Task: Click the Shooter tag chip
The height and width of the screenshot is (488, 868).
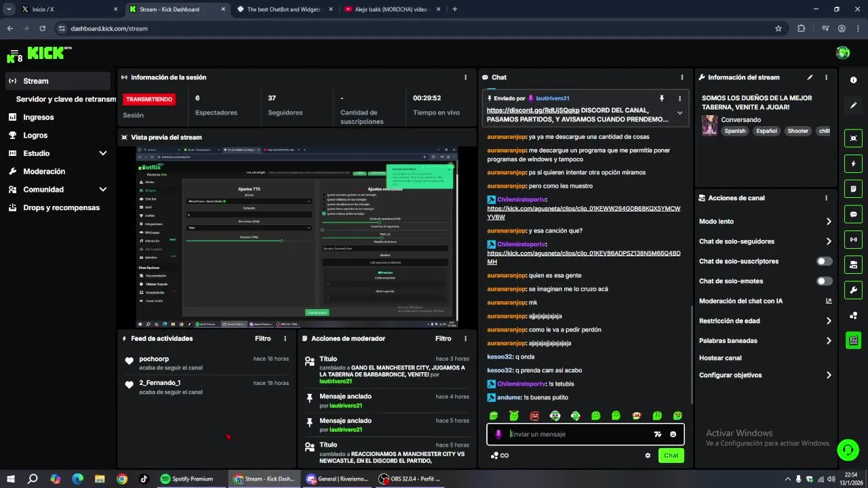Action: pos(797,131)
